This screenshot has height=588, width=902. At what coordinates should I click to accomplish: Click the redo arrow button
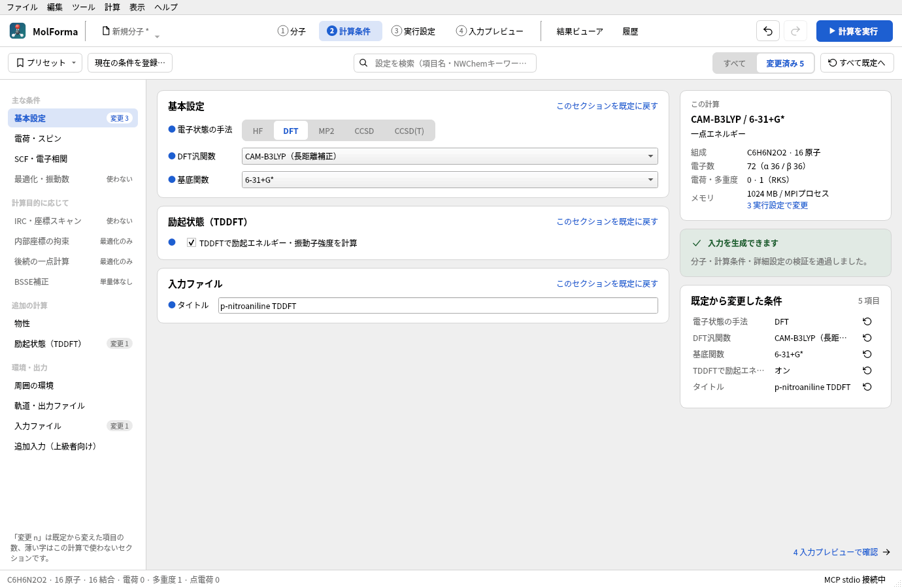point(795,31)
